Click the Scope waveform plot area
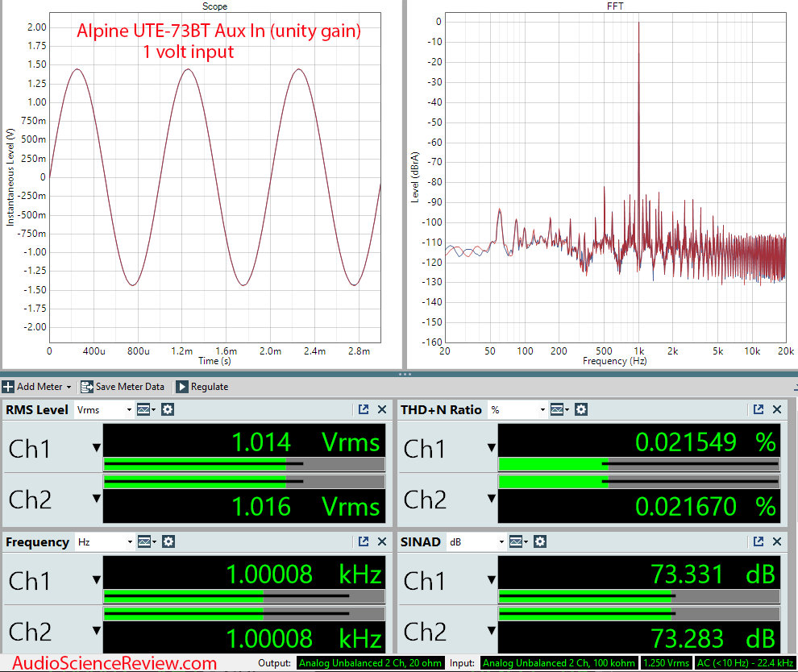The height and width of the screenshot is (672, 798). 214,177
